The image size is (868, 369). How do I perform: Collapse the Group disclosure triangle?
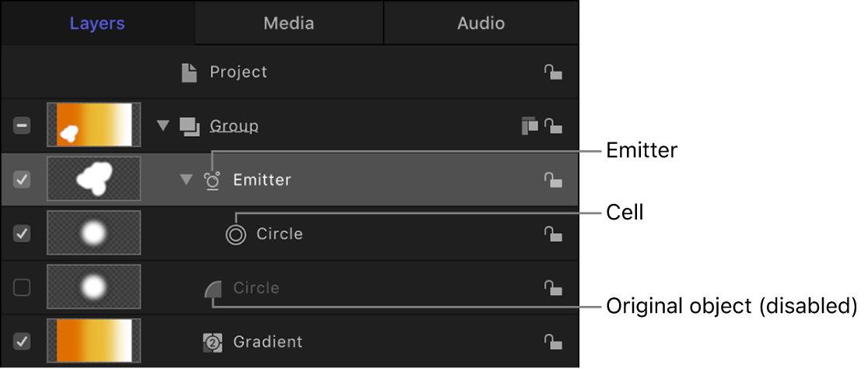point(163,126)
